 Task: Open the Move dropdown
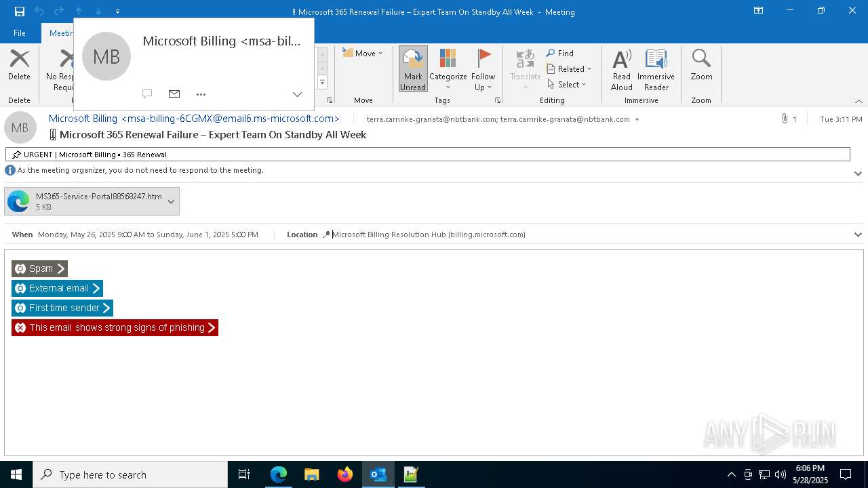[x=363, y=53]
